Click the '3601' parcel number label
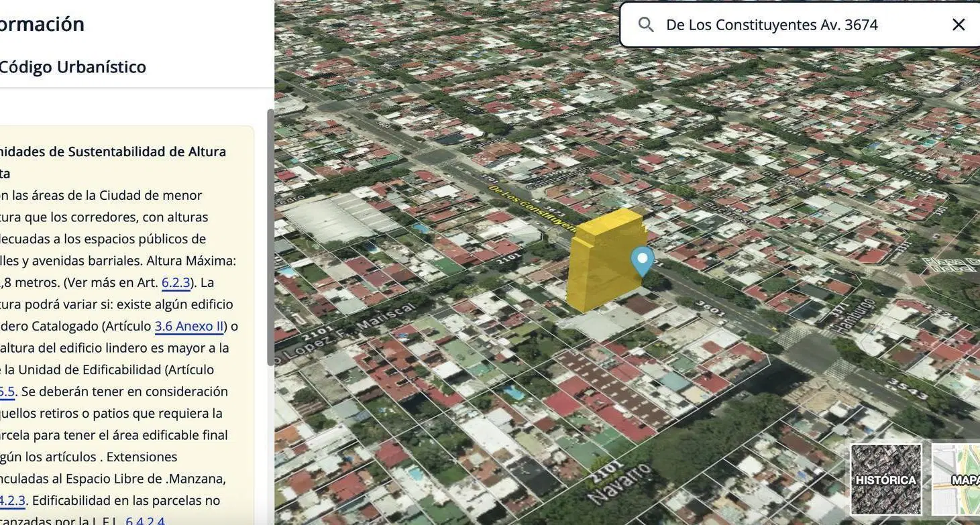Viewport: 980px width, 525px height. point(711,309)
